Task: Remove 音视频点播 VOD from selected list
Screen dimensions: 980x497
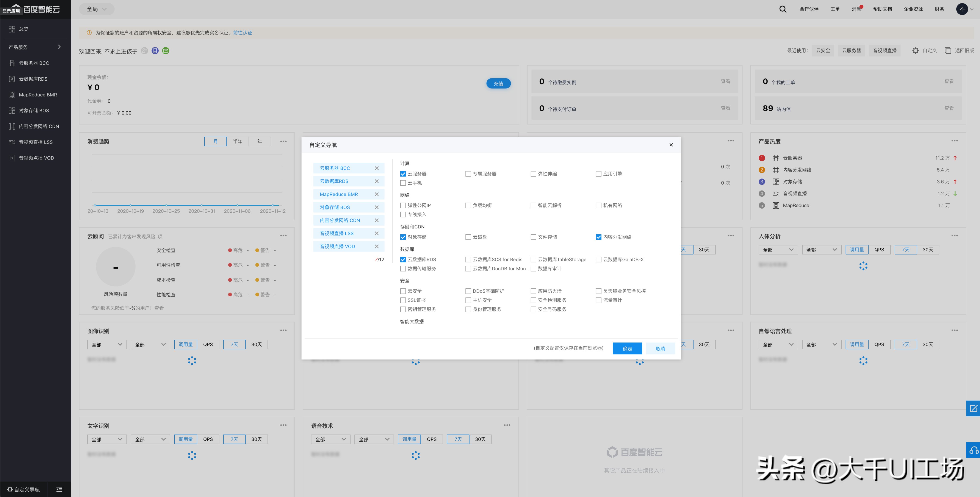Action: coord(376,246)
